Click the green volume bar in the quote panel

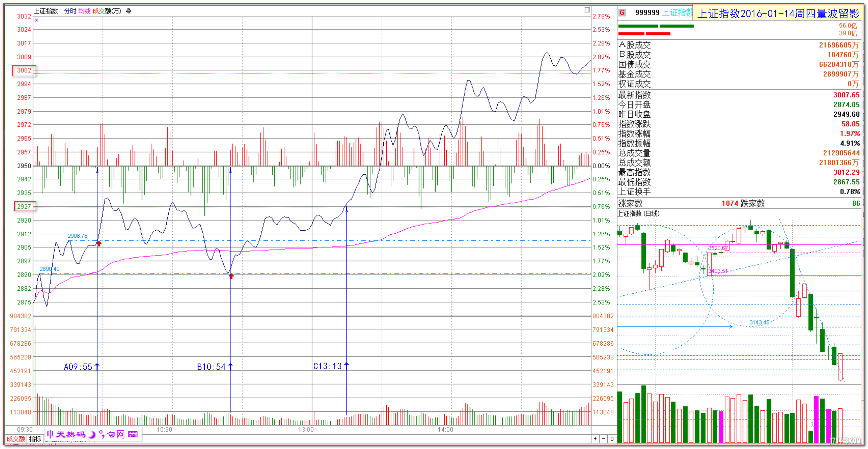point(656,26)
